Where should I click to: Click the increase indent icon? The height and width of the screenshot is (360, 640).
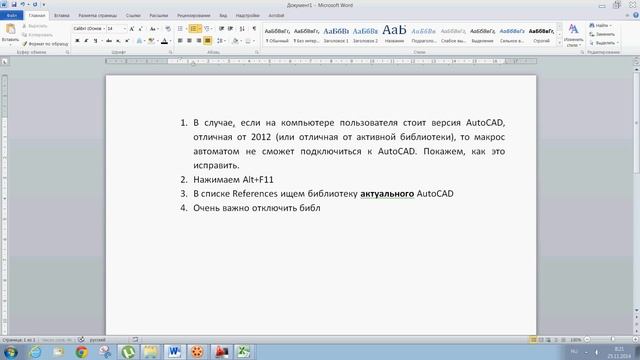[x=231, y=29]
